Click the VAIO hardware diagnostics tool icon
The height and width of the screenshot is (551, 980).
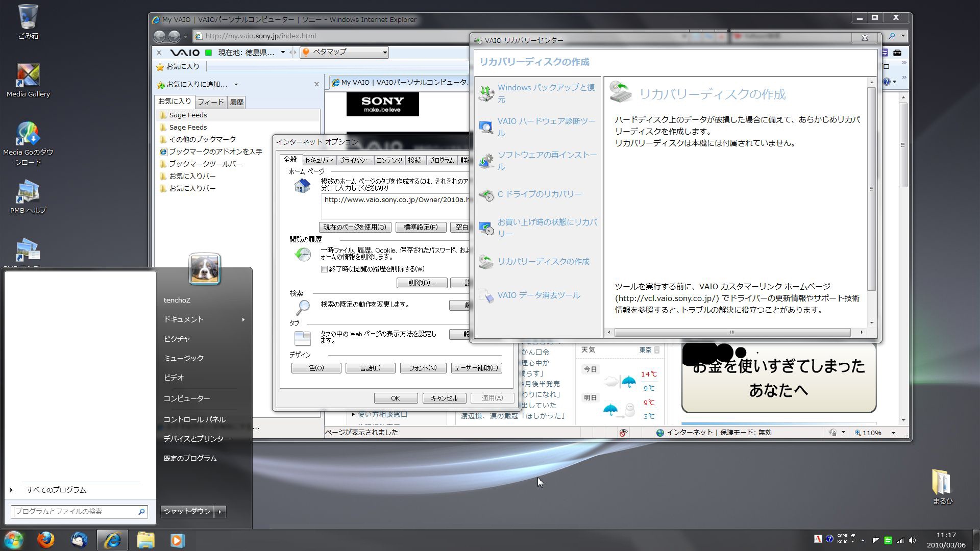pyautogui.click(x=486, y=127)
